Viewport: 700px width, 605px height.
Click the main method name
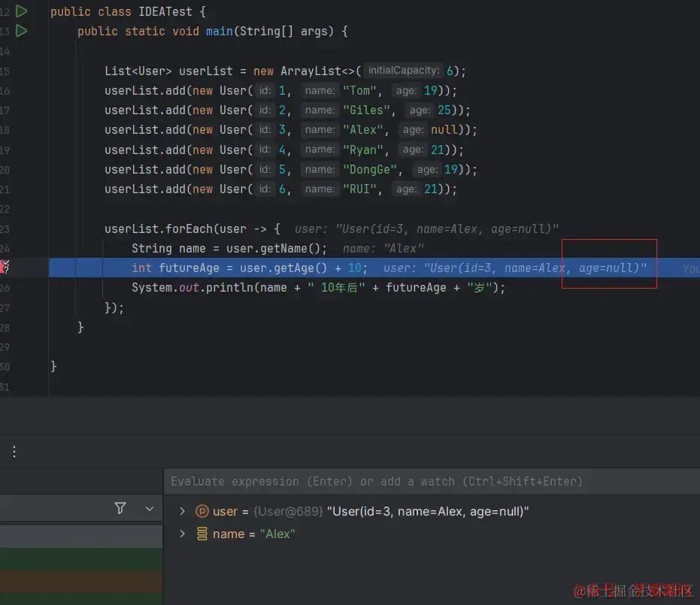220,32
